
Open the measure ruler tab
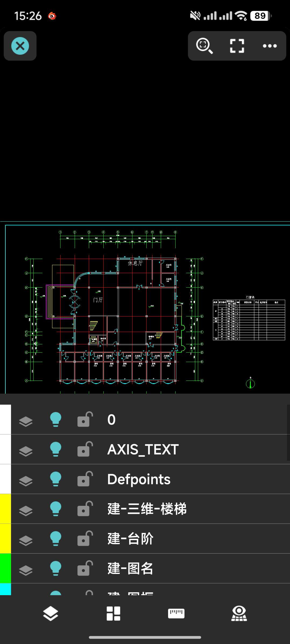(176, 614)
